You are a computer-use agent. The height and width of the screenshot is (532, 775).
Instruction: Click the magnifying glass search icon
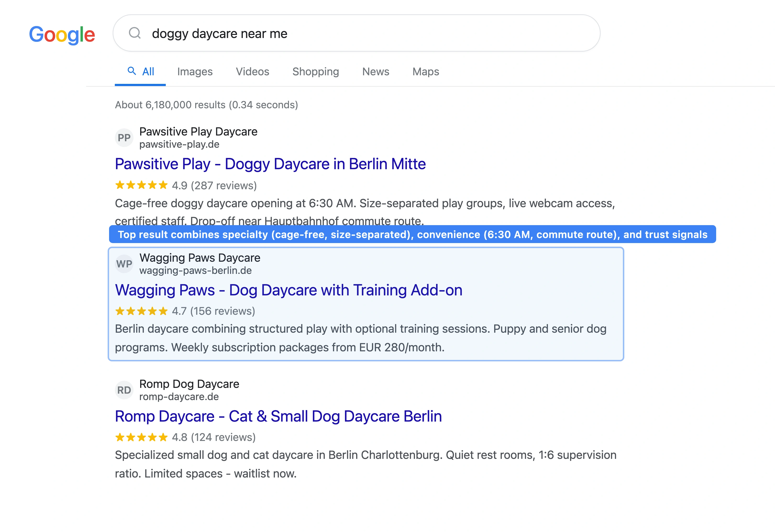point(135,33)
